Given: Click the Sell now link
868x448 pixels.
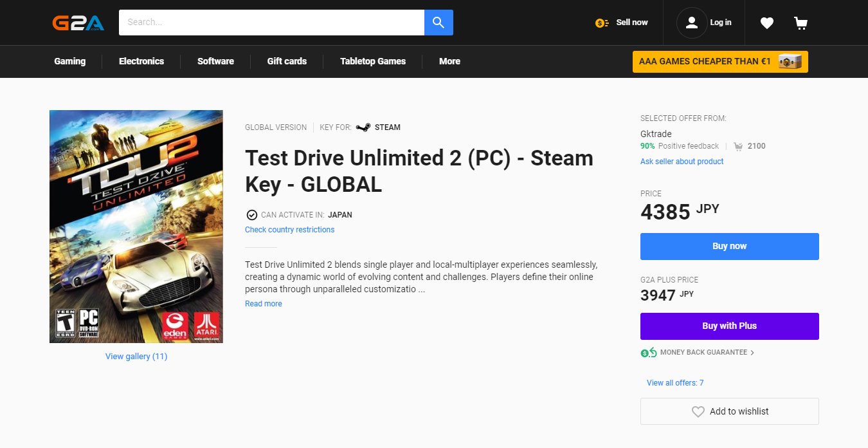Looking at the screenshot, I should [632, 23].
